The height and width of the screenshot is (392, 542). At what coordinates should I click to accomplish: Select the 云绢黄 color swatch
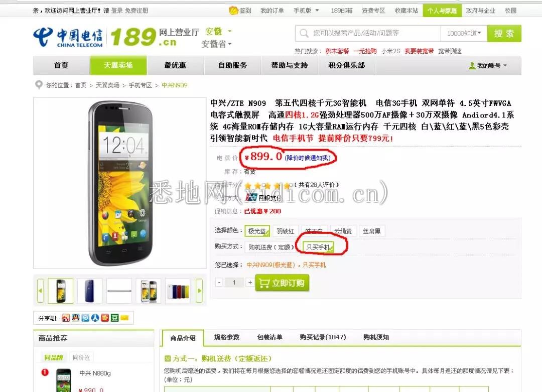(x=343, y=231)
